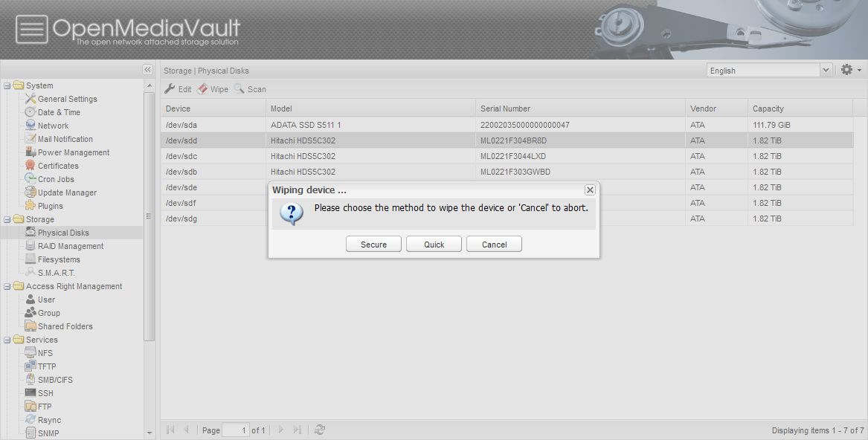Screen dimensions: 868x440
Task: Select the /dev/sdb row
Action: point(507,172)
